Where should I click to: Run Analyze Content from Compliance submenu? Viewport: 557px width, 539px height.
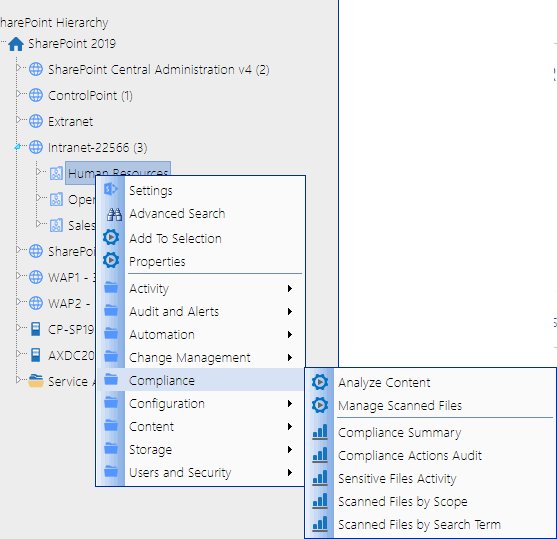(431, 382)
